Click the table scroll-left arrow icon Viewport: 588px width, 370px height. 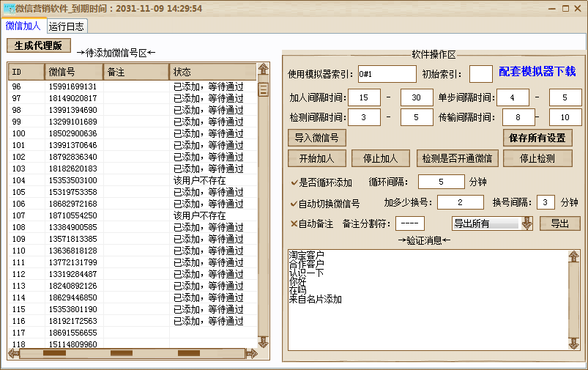[x=13, y=353]
